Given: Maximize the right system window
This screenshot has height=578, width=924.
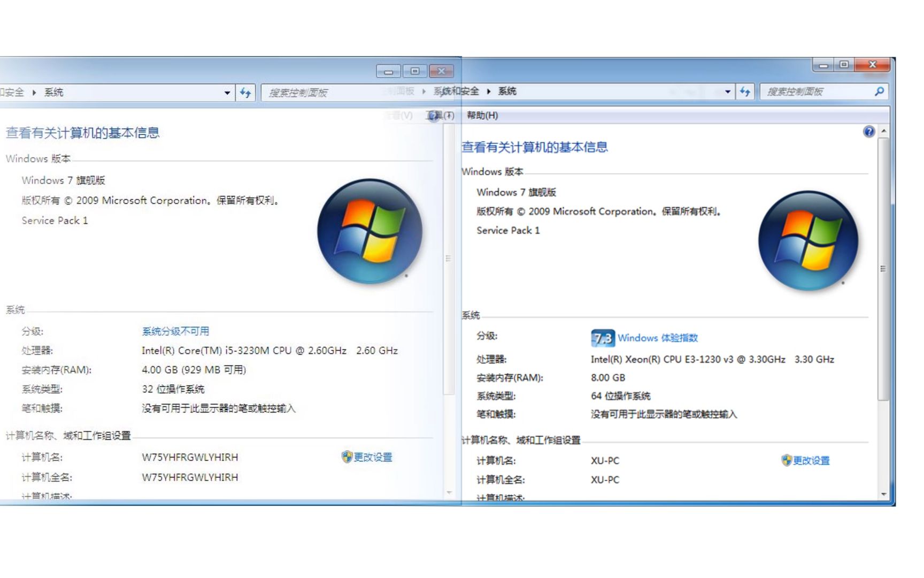Looking at the screenshot, I should 844,65.
